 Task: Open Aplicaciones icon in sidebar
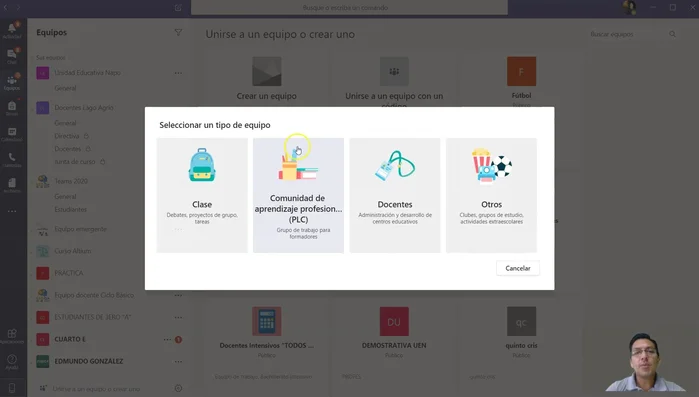coord(12,336)
